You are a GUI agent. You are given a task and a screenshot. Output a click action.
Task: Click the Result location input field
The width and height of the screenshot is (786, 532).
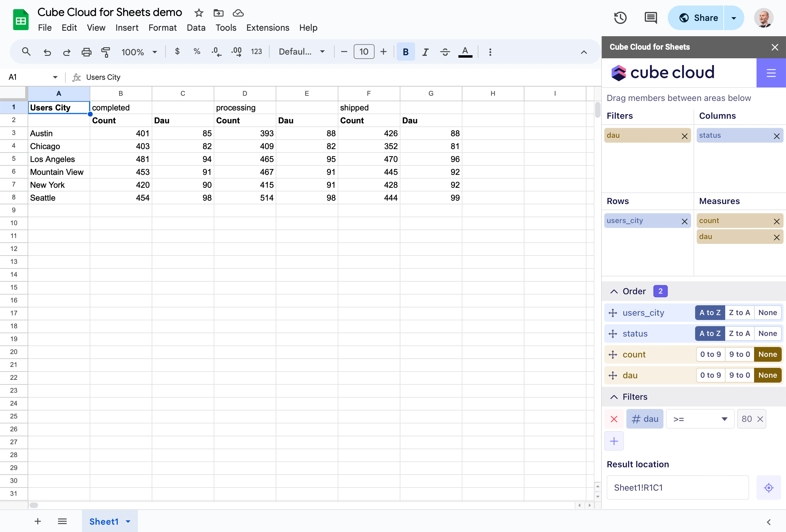(677, 488)
